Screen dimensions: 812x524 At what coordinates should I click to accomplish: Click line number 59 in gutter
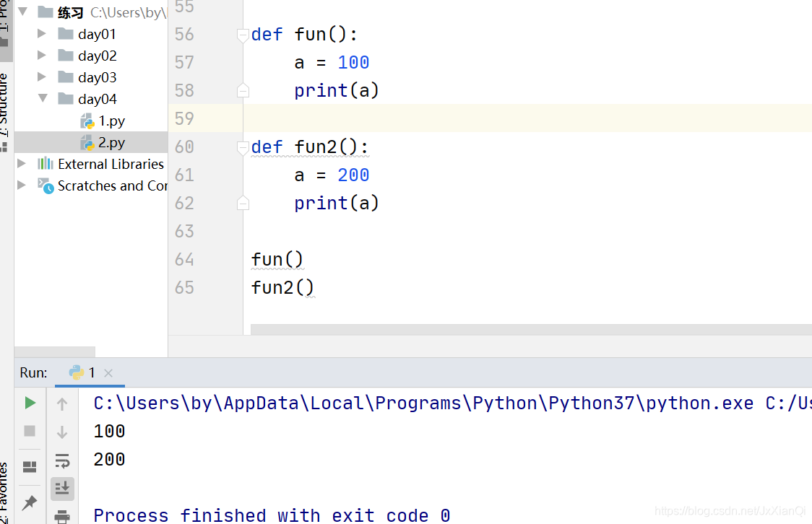tap(184, 118)
